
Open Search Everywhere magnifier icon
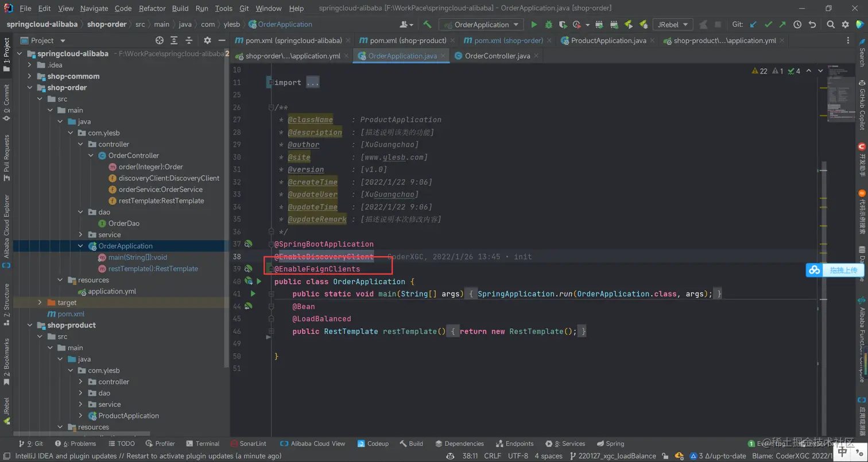[x=831, y=25]
